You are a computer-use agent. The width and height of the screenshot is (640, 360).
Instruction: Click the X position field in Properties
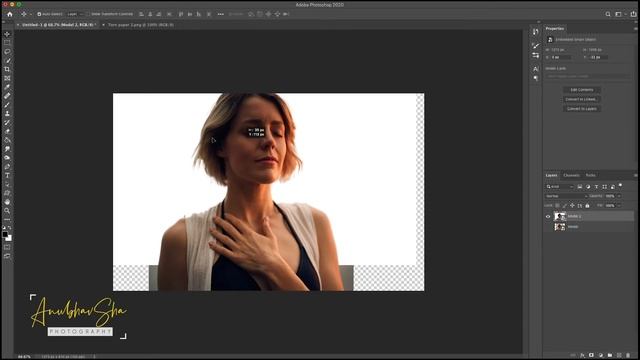(x=561, y=58)
